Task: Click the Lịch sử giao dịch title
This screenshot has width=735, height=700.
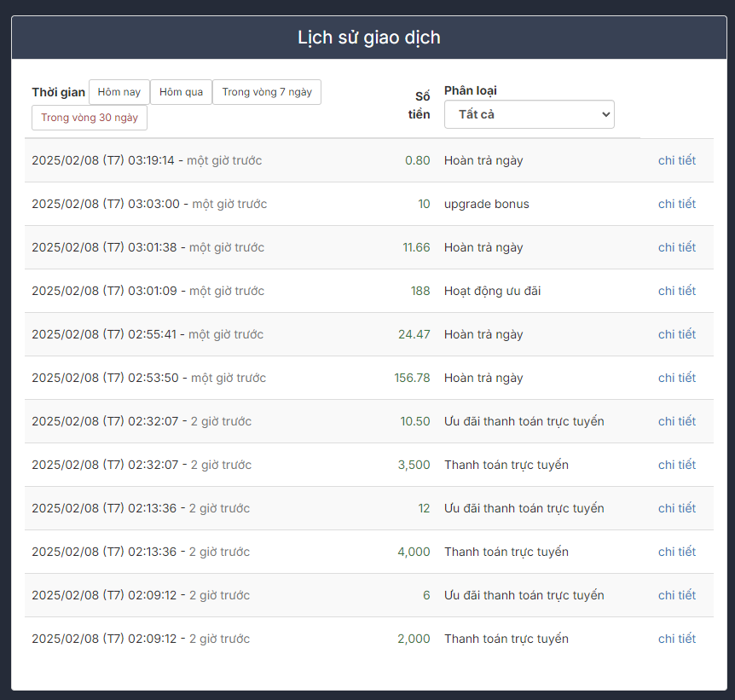Action: coord(368,38)
